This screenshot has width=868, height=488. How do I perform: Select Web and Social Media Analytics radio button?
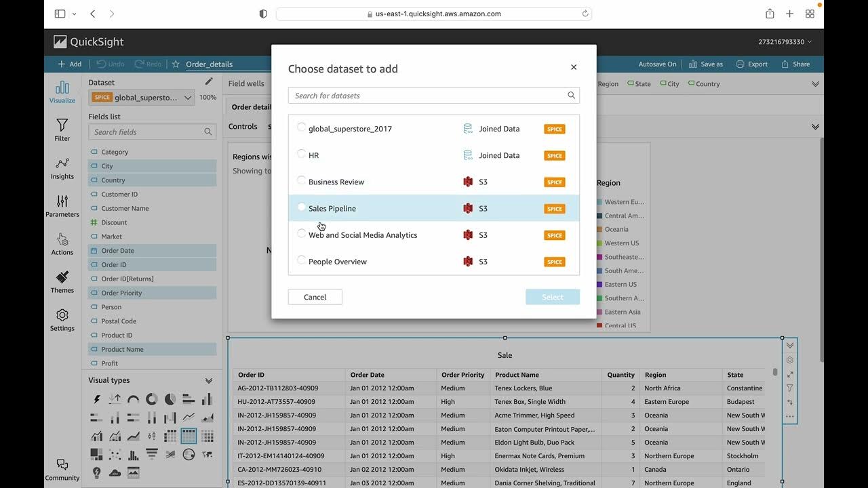click(302, 233)
